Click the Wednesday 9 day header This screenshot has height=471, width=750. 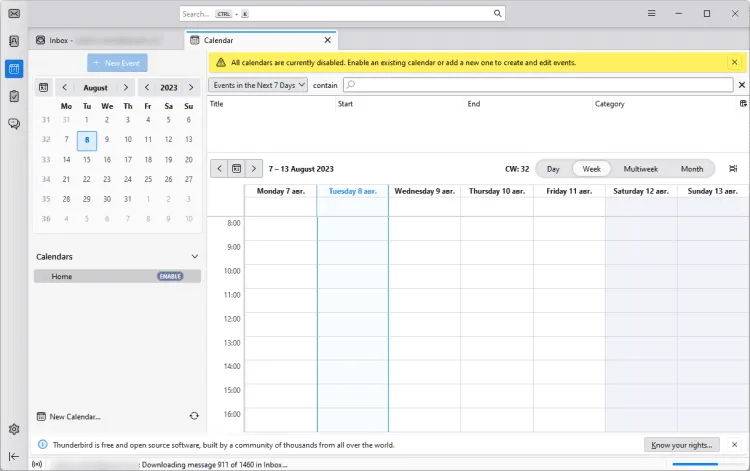coord(424,191)
